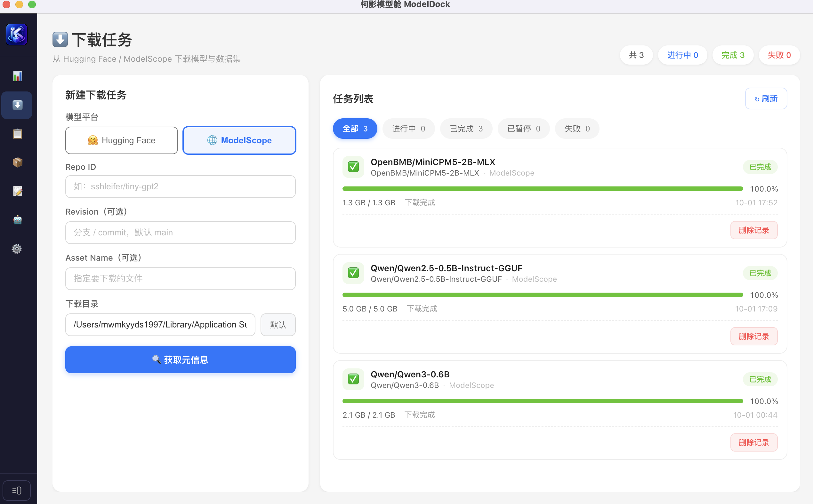Click the 共 3 summary badge
813x504 pixels.
click(x=636, y=55)
